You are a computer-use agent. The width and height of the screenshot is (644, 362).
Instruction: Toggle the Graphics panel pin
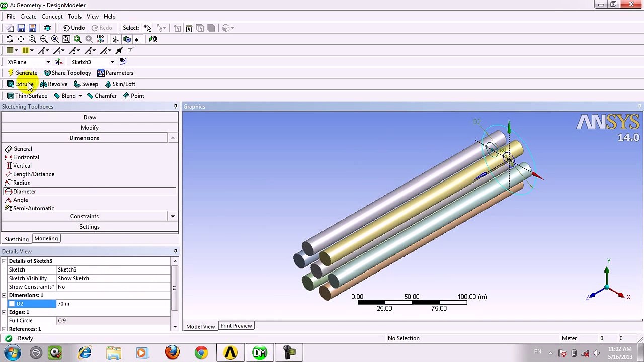click(639, 107)
